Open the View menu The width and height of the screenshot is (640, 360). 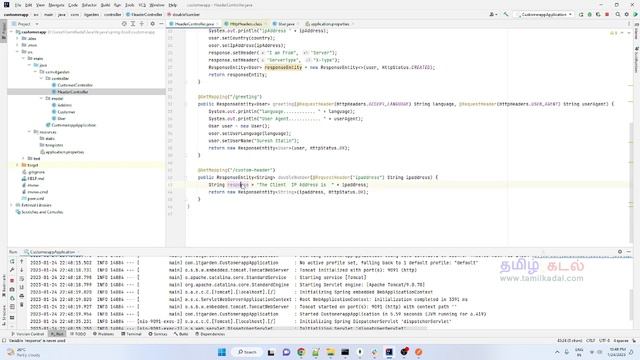coord(40,5)
